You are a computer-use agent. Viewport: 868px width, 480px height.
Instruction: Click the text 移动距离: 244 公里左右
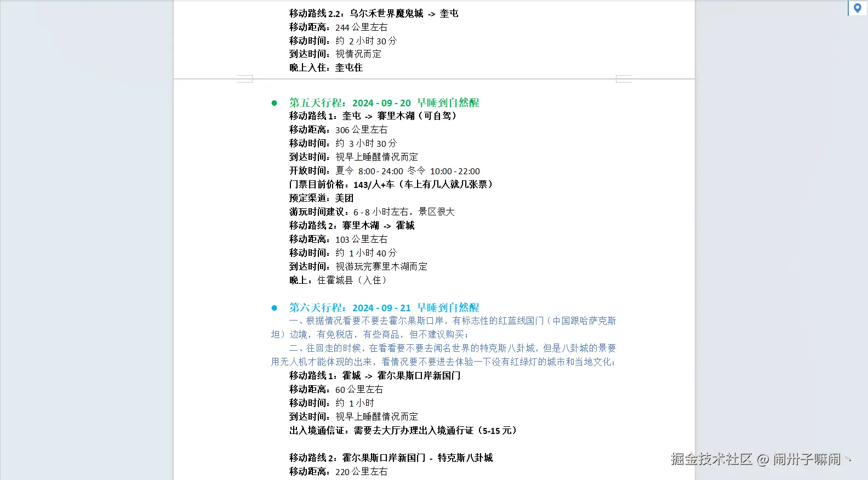338,27
